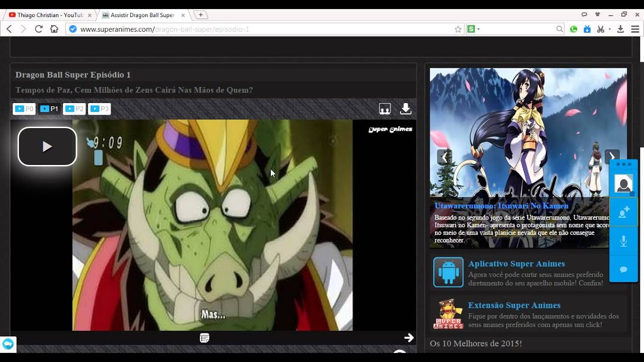The width and height of the screenshot is (644, 362).
Task: Click the browser forward arrow
Action: [x=23, y=29]
